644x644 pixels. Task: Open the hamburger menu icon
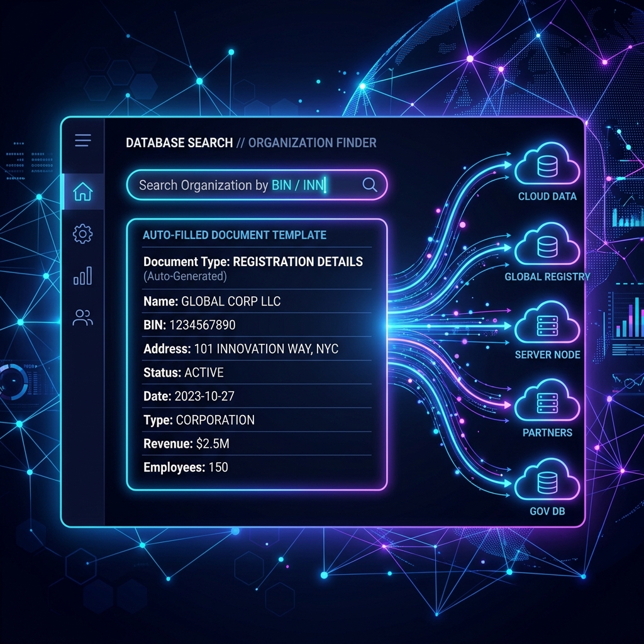83,140
